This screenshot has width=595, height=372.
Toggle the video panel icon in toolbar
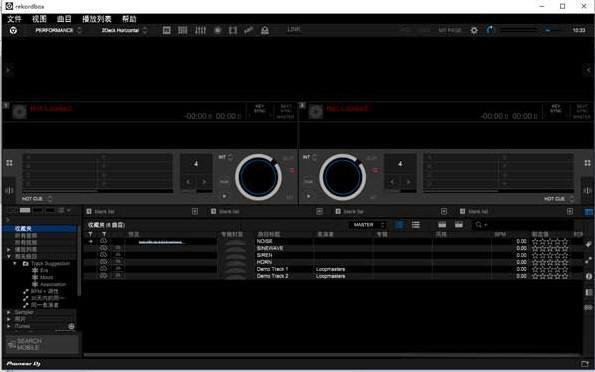tap(233, 30)
